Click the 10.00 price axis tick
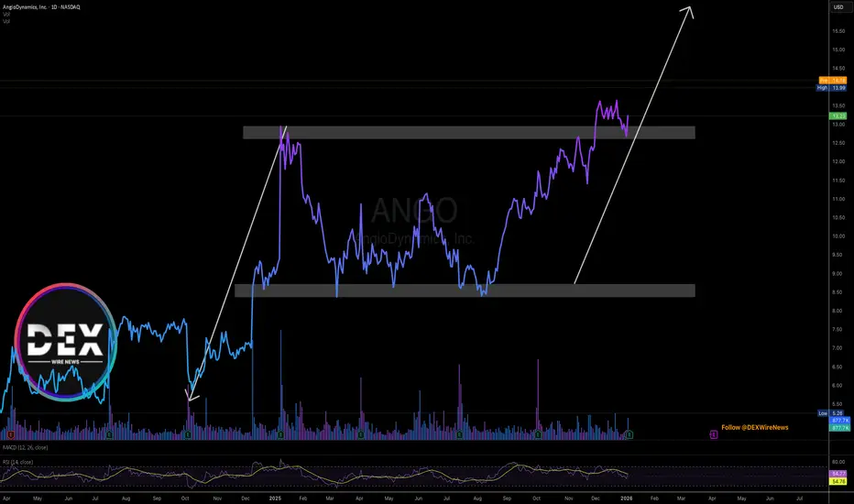The image size is (854, 504). point(838,236)
